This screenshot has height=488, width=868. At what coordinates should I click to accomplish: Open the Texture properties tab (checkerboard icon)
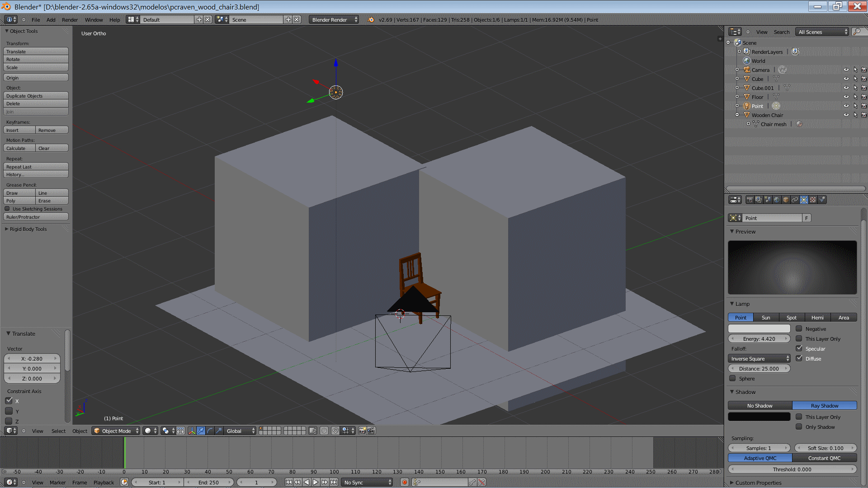pos(813,200)
